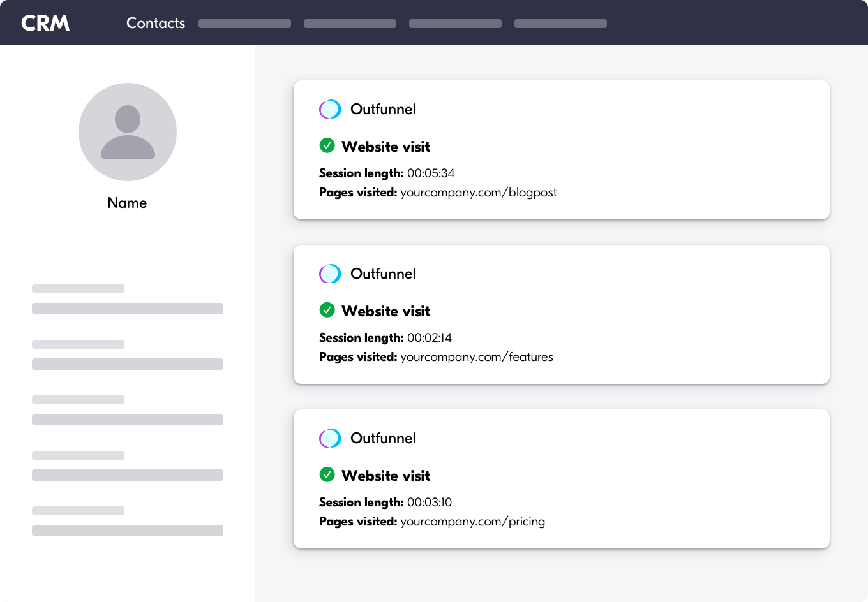Open the yourcompany.com/pricing page link
This screenshot has height=602, width=868.
pos(472,522)
